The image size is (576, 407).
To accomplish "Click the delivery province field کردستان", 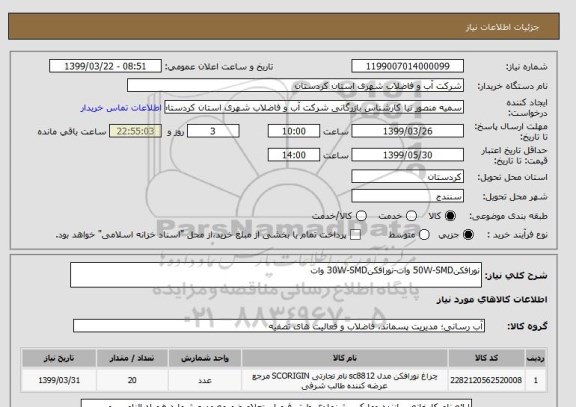I will pyautogui.click(x=407, y=177).
